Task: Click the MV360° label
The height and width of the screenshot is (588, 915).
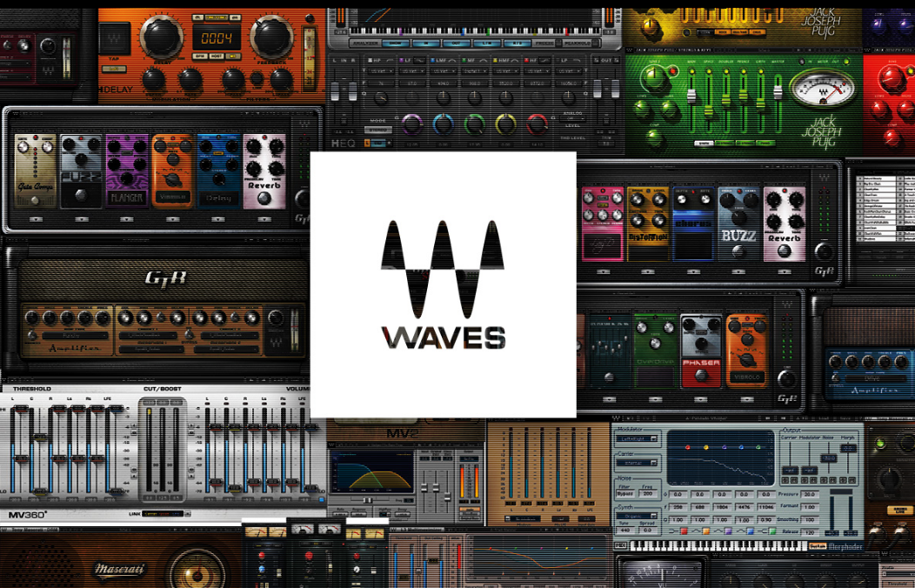Action: click(x=28, y=515)
